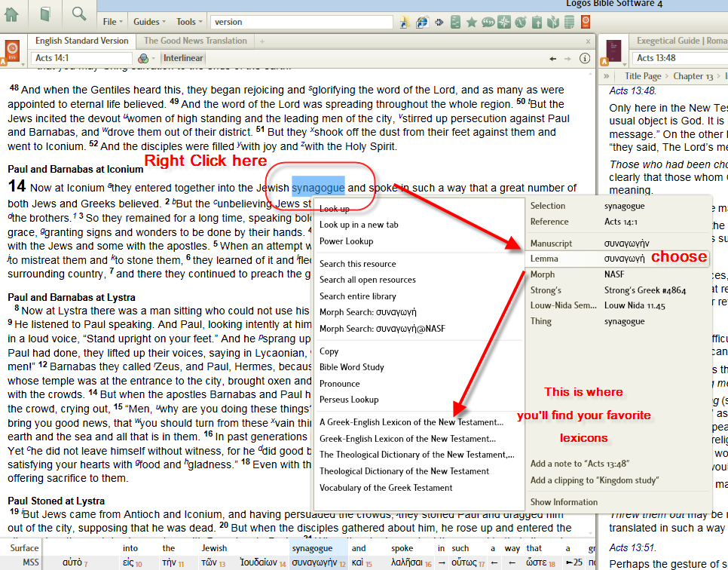Click the ESV resource panel icon
Image resolution: width=728 pixels, height=570 pixels.
coord(13,51)
